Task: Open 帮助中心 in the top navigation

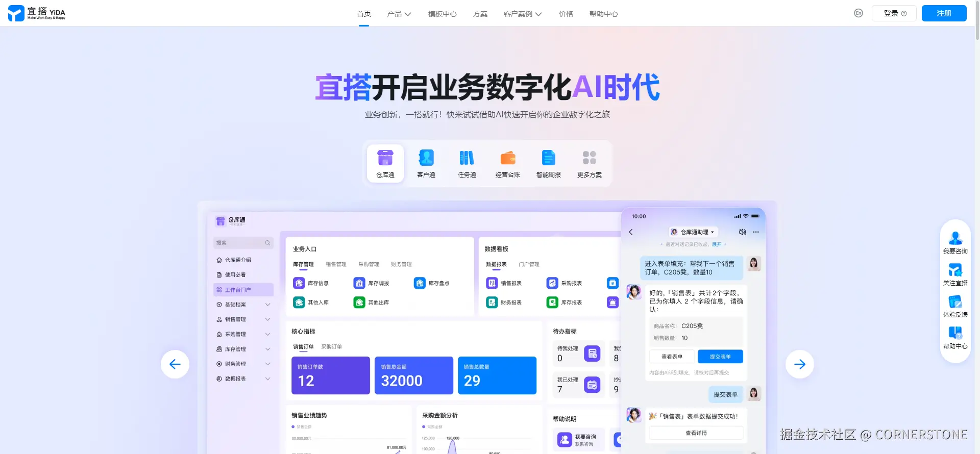Action: pyautogui.click(x=604, y=14)
